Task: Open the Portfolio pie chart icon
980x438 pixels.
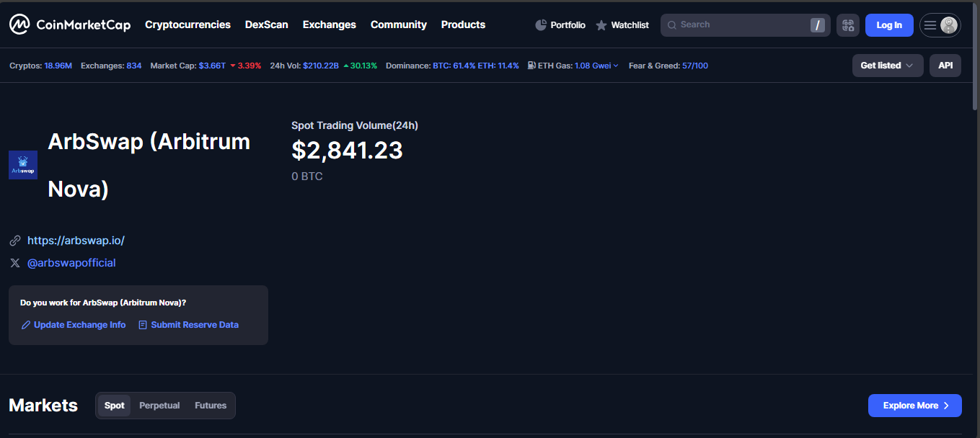Action: tap(541, 25)
